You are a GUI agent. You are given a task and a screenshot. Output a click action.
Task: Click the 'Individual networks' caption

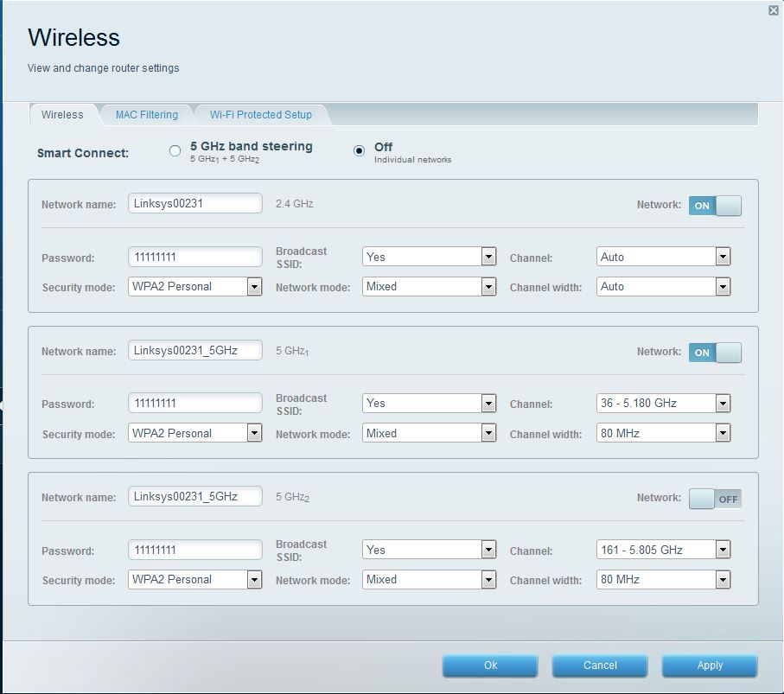pos(413,160)
